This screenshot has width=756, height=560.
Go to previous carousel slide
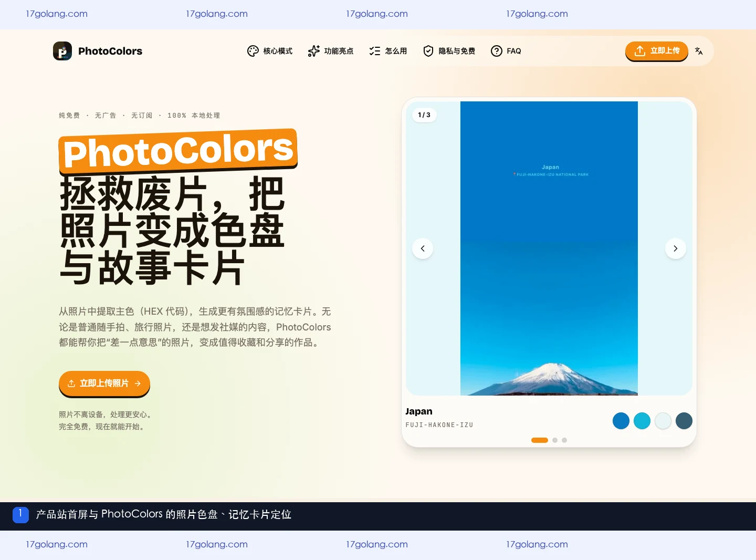423,248
